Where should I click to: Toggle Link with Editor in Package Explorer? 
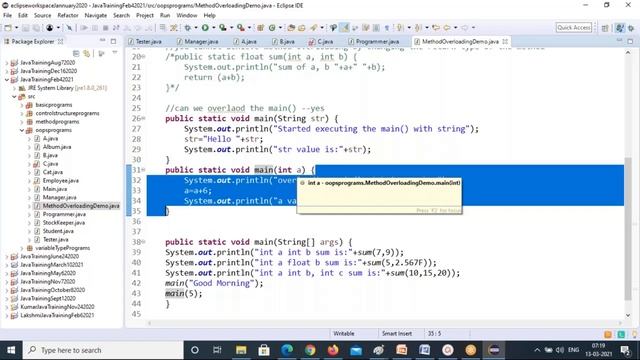[87, 53]
